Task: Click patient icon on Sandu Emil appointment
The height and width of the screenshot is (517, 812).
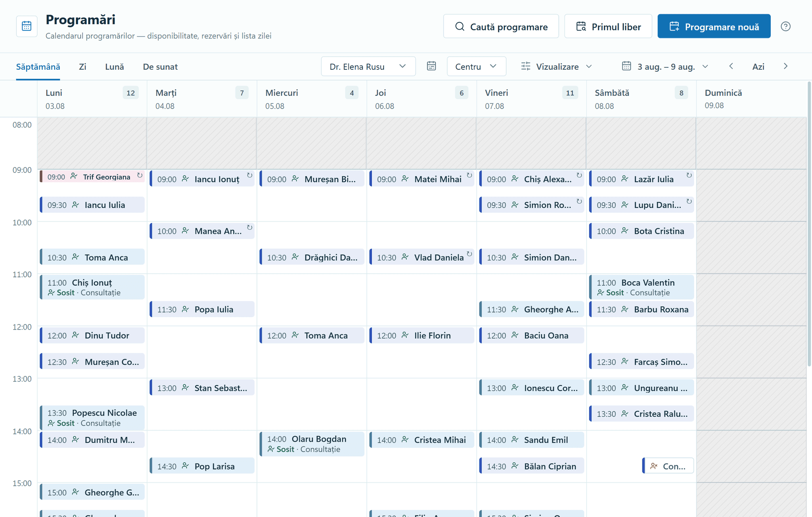Action: tap(515, 440)
